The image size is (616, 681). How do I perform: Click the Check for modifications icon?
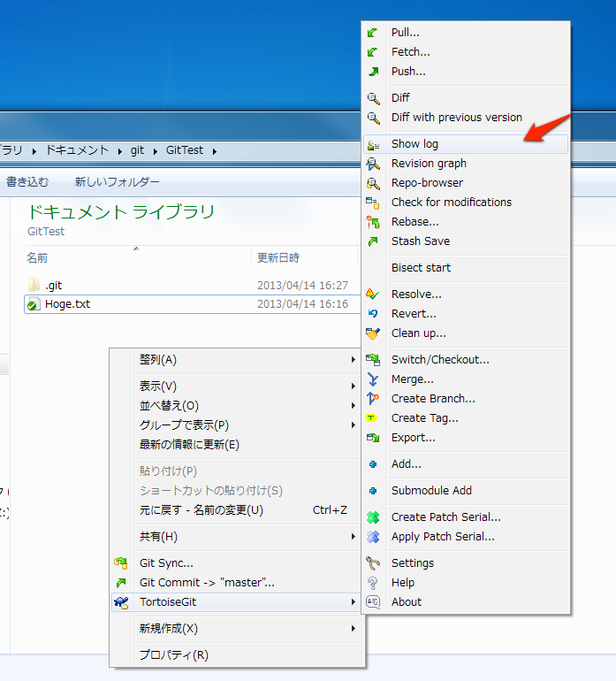(373, 203)
